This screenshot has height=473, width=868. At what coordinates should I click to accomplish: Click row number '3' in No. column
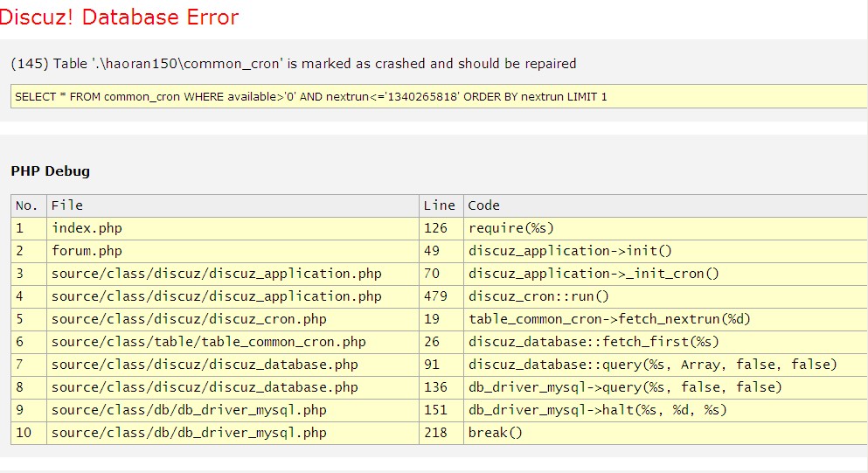click(19, 274)
